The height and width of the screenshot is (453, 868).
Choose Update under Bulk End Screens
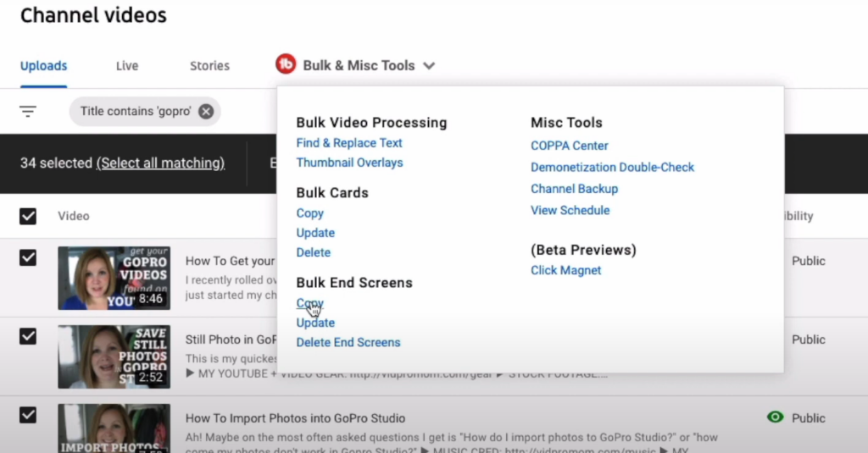coord(315,323)
